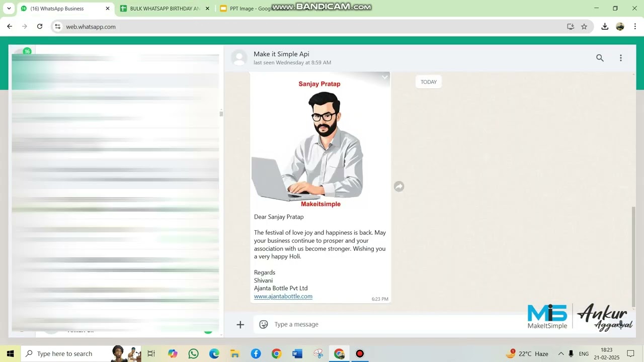Open Facebook from the taskbar

[256, 353]
